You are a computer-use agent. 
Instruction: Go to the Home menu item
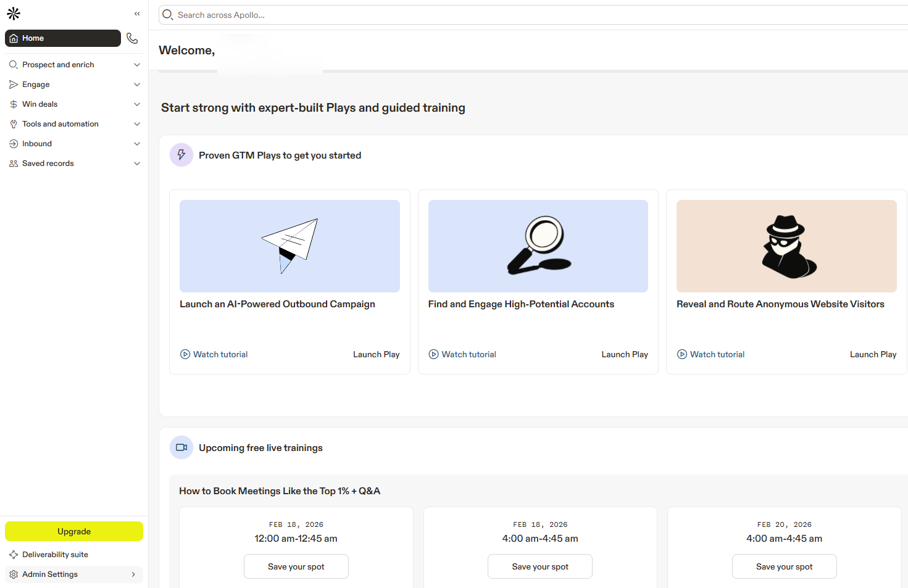(x=62, y=38)
